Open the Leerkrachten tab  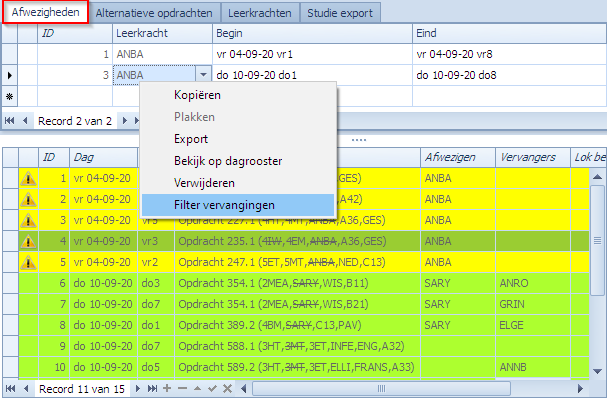tap(260, 13)
